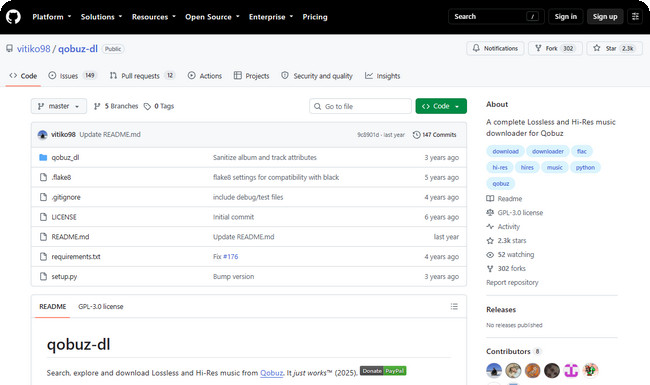Select the README tab
Screen dimensions: 650x385
(x=53, y=307)
